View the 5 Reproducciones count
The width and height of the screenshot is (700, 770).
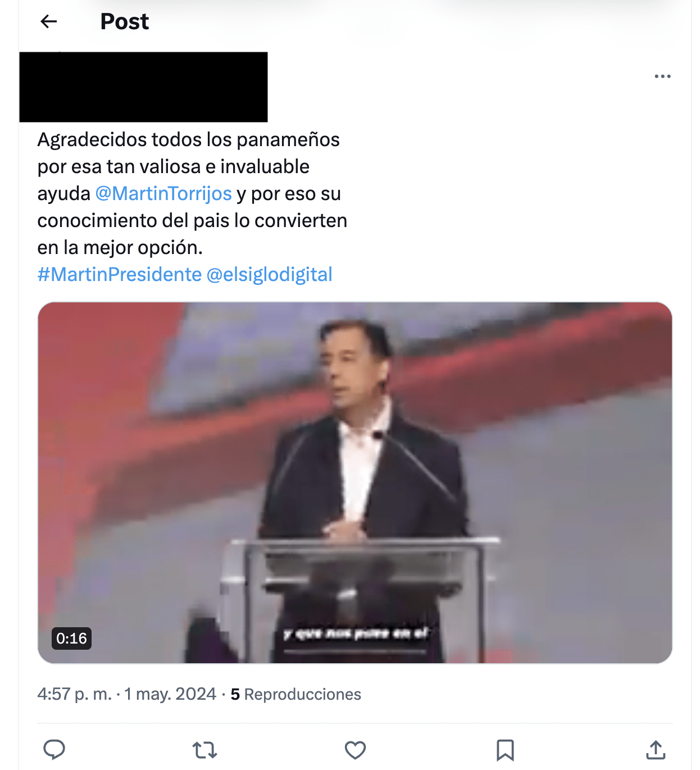(296, 694)
